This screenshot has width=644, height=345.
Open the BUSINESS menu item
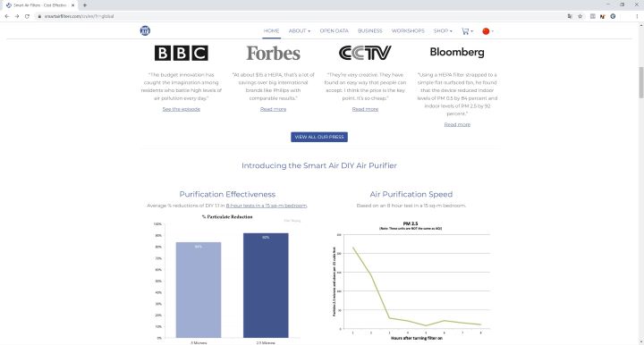click(x=369, y=31)
